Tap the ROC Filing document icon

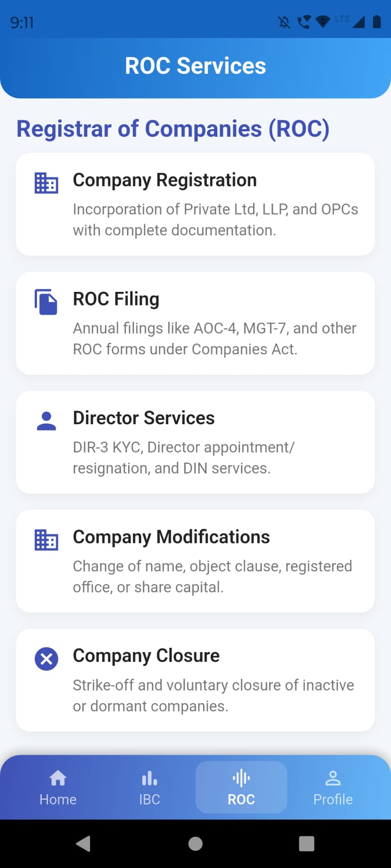click(46, 302)
